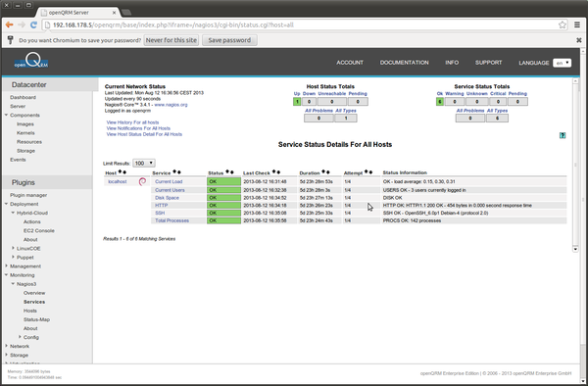The height and width of the screenshot is (386, 588).
Task: Open the SSH service link
Action: pos(160,213)
